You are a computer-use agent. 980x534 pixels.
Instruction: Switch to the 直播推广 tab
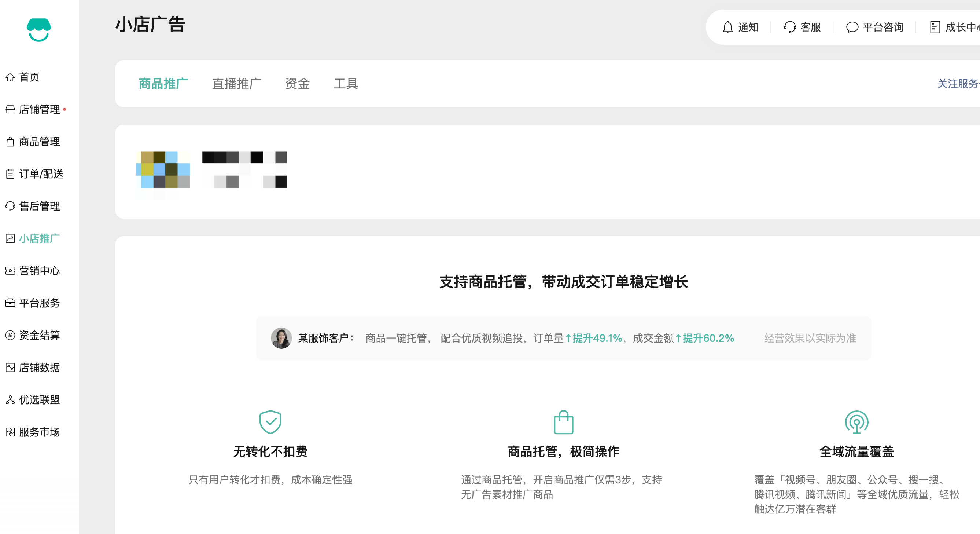point(236,84)
